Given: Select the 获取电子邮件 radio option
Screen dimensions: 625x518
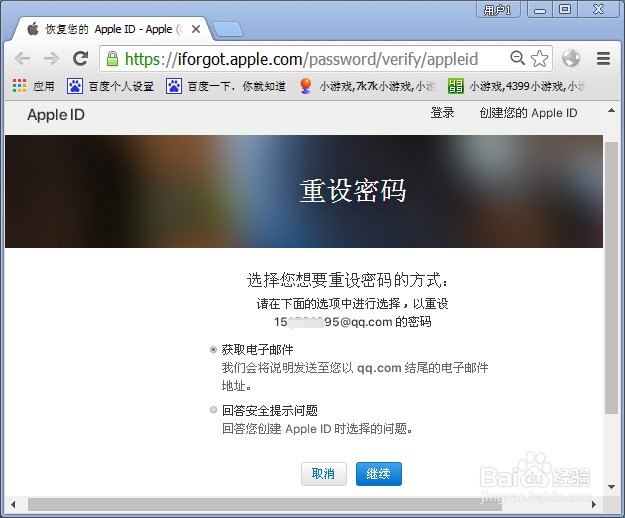Looking at the screenshot, I should click(x=213, y=350).
